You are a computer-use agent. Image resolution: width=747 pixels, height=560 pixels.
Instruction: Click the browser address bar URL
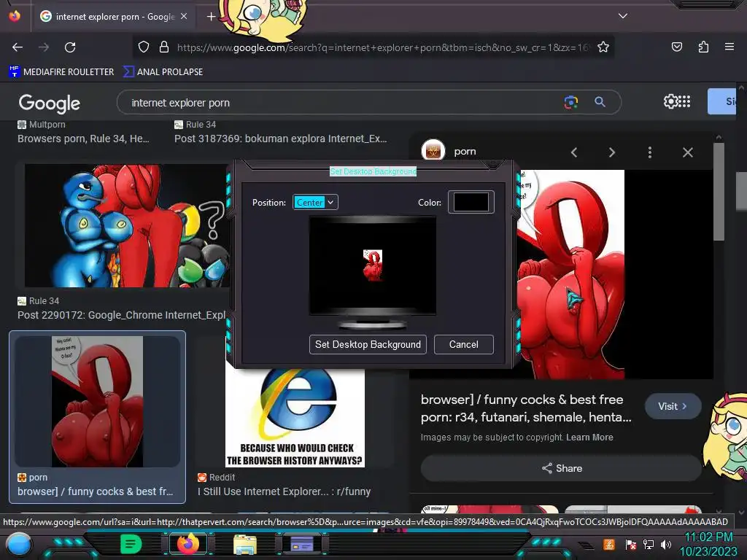[x=382, y=47]
